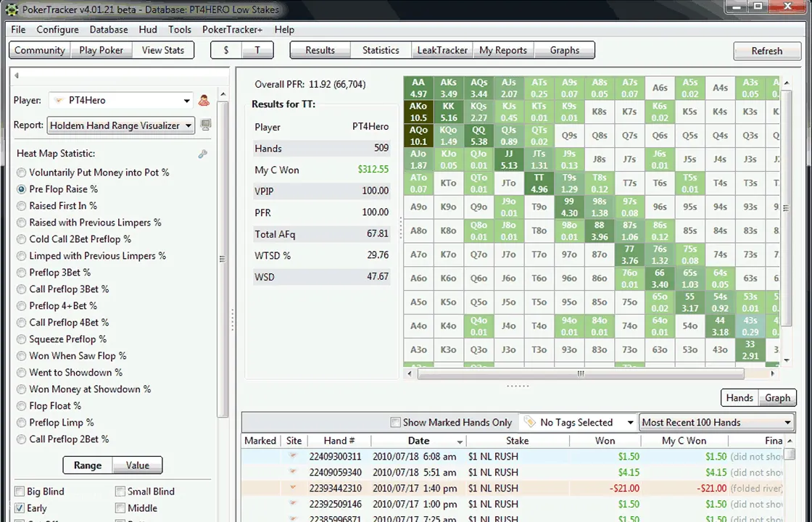Image resolution: width=812 pixels, height=522 pixels.
Task: Click the AKo 10.5 heat map cell
Action: (418, 112)
